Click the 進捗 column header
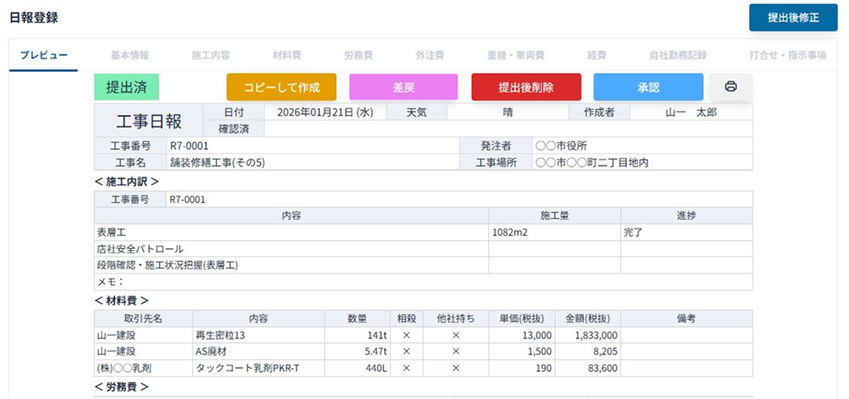Viewport: 849px width, 399px height. click(686, 215)
